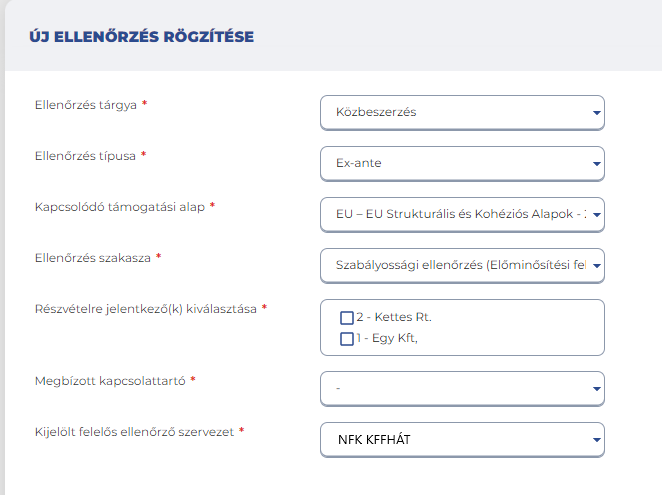Open the Ellenőrzés tárgya dropdown showing Közbeszerzés
The height and width of the screenshot is (495, 662).
tap(462, 112)
